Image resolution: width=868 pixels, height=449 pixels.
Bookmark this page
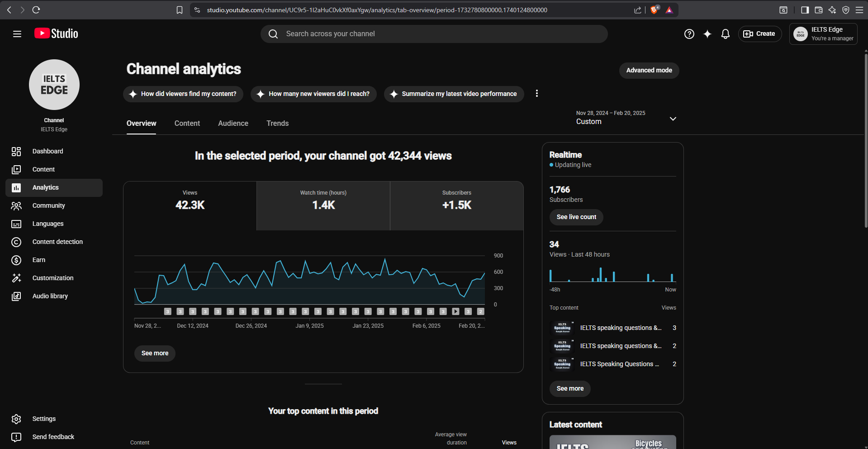180,10
